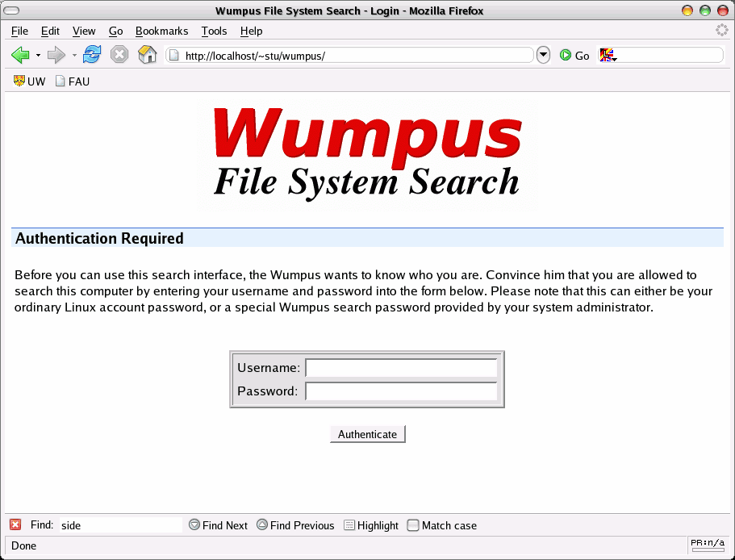This screenshot has width=735, height=560.
Task: Toggle Highlight in find bar
Action: coord(349,525)
